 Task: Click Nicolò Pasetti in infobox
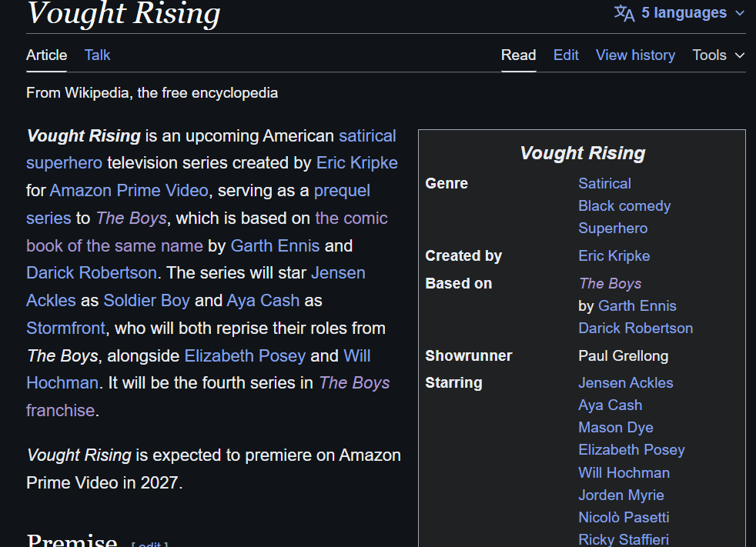[x=624, y=517]
